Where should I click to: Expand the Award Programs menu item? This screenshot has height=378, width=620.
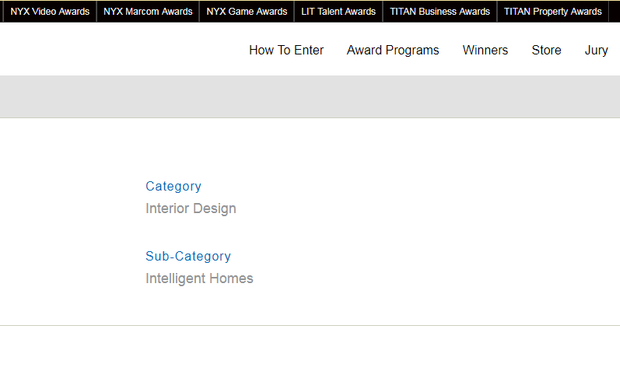tap(393, 50)
